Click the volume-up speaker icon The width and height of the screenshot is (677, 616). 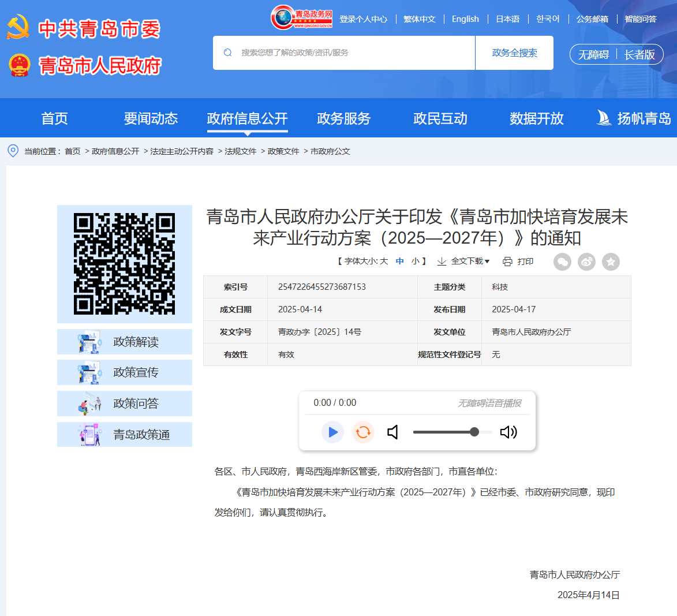pos(508,432)
